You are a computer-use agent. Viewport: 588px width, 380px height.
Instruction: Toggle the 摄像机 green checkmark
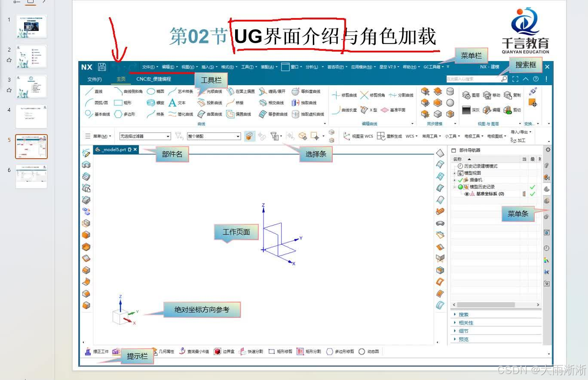pos(460,180)
